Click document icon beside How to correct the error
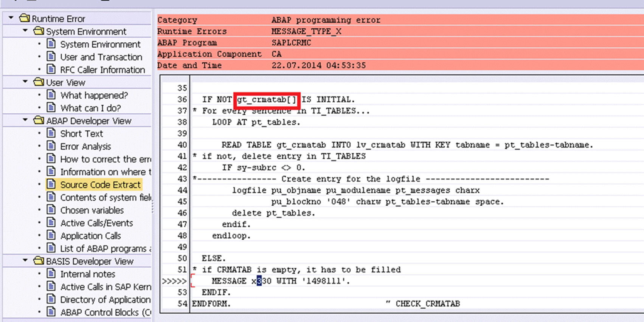This screenshot has height=322, width=644. coord(51,159)
